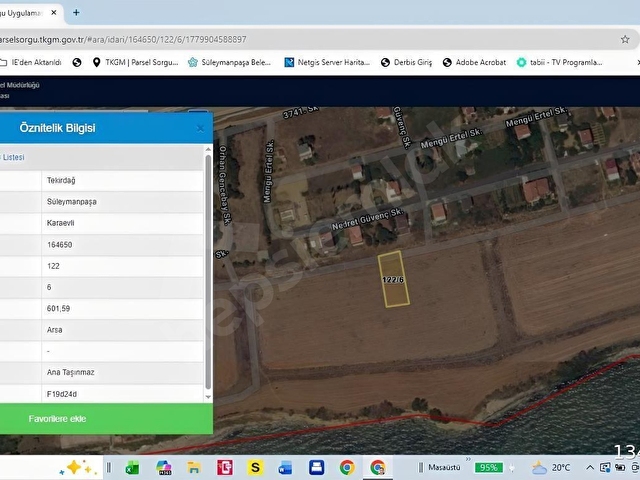Click the highlighted 122/6 parcel on the map
The width and height of the screenshot is (640, 480).
pyautogui.click(x=393, y=279)
